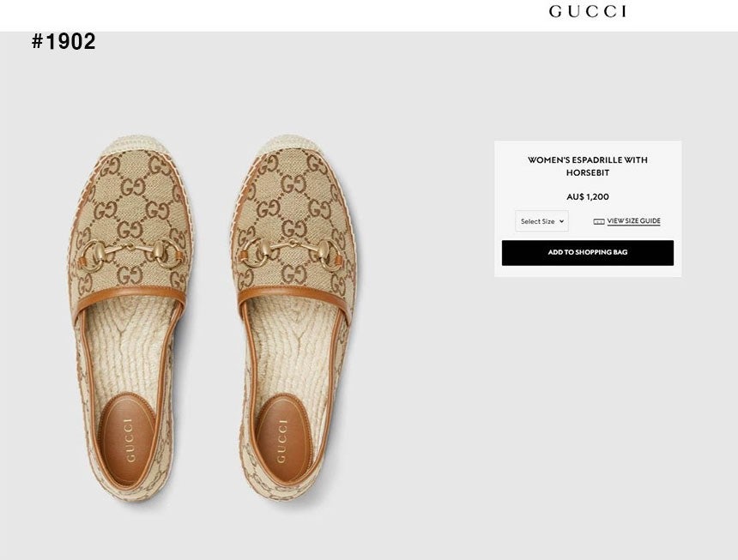Image resolution: width=738 pixels, height=560 pixels.
Task: Click the Gucci insole logo of right shoe
Action: [281, 439]
